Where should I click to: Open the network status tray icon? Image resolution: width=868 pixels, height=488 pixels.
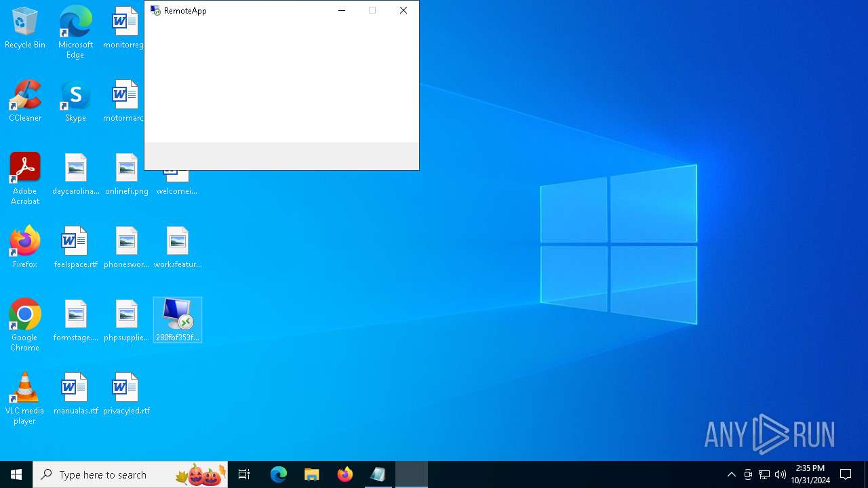[764, 474]
